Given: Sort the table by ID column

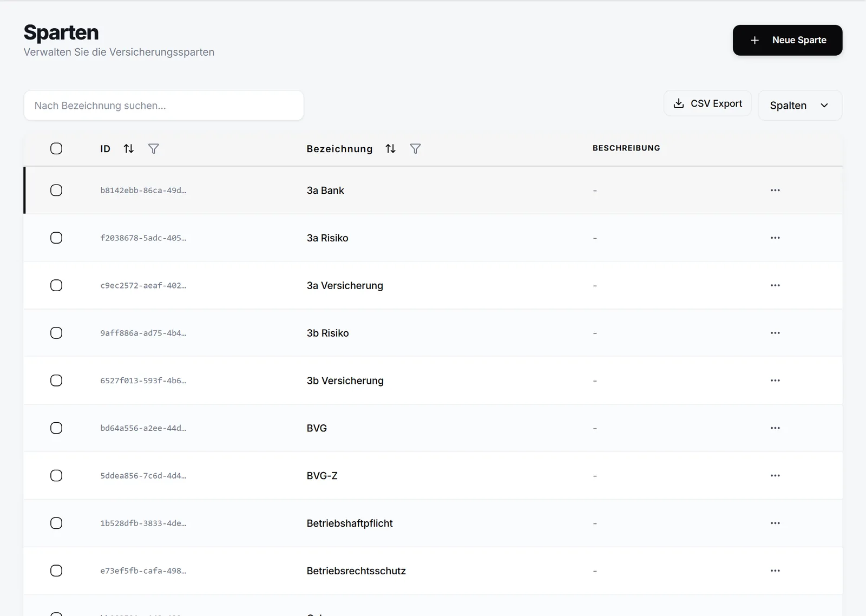Looking at the screenshot, I should [129, 148].
